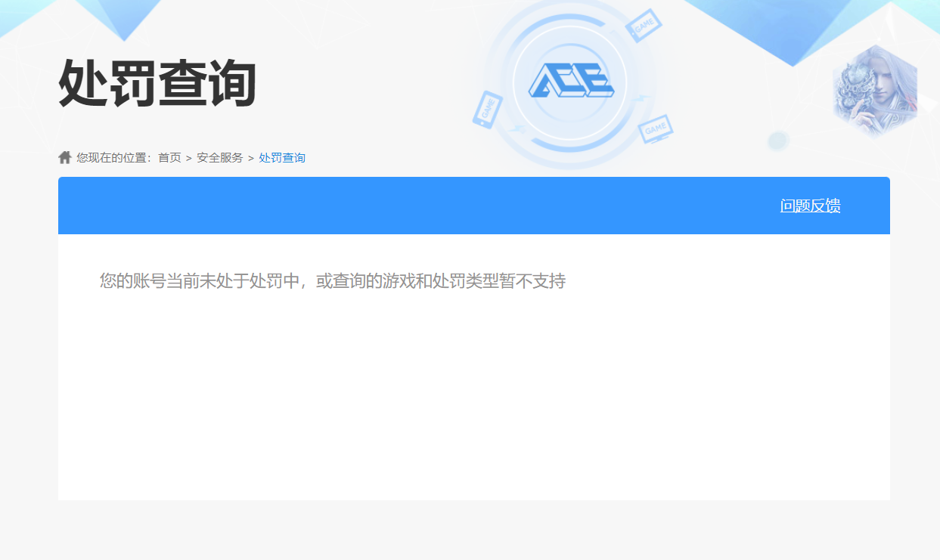Screen dimensions: 940x560
Task: Click the home icon in the breadcrumb
Action: pyautogui.click(x=65, y=157)
